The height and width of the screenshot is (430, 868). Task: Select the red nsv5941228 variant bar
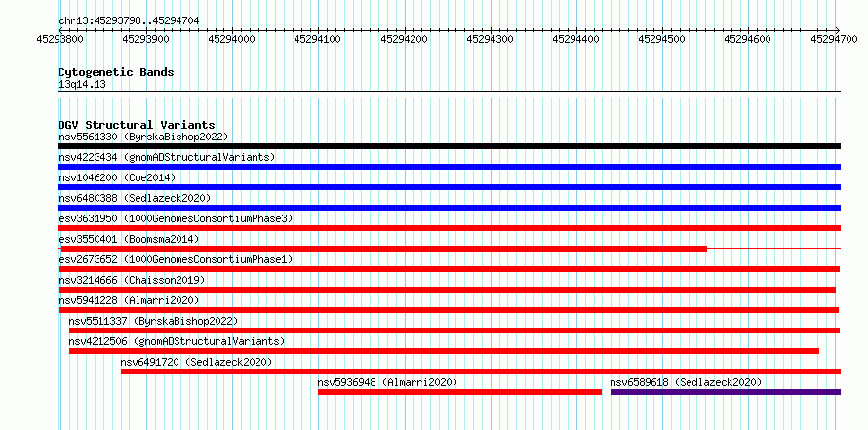[x=449, y=310]
